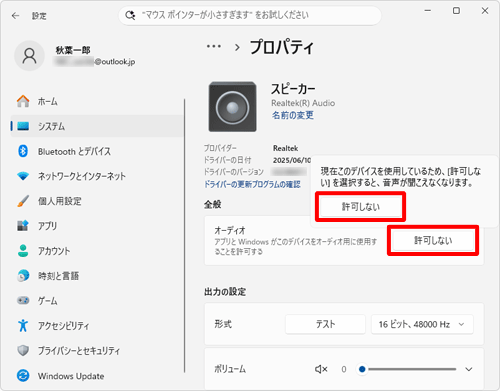The height and width of the screenshot is (391, 500).
Task: Go to 時刻と言語 settings
Action: (x=97, y=276)
